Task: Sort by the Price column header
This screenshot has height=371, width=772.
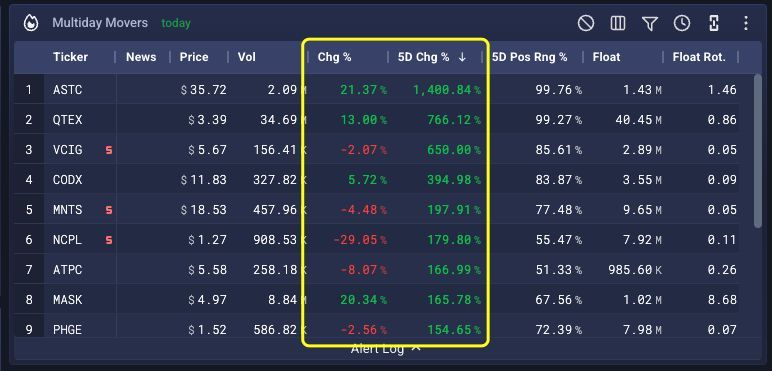Action: [x=194, y=57]
